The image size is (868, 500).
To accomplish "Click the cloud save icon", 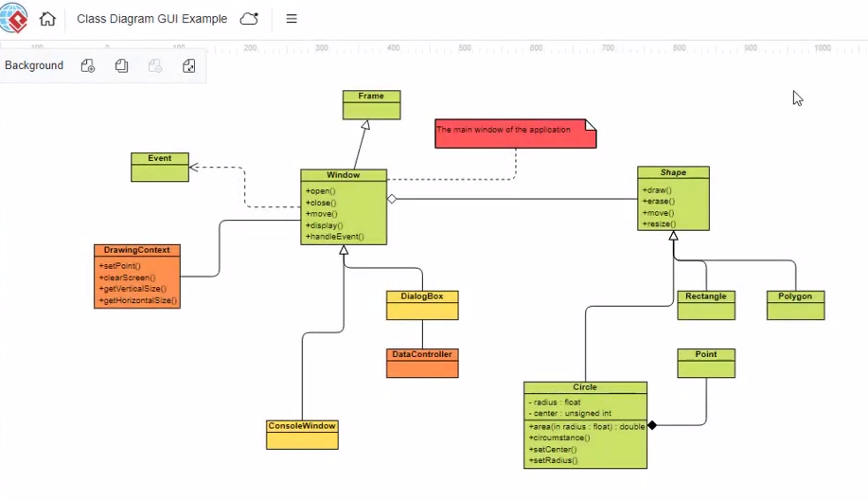I will click(249, 19).
